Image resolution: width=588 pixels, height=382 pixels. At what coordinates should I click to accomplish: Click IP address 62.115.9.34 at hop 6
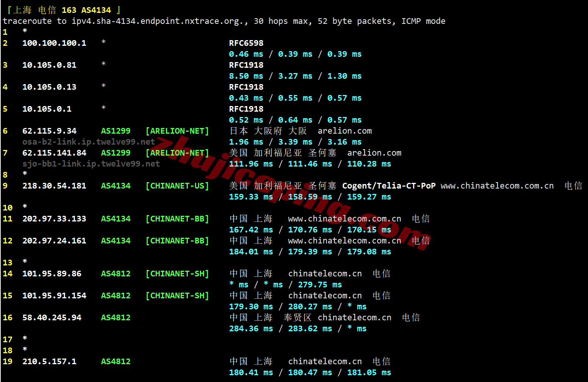49,131
